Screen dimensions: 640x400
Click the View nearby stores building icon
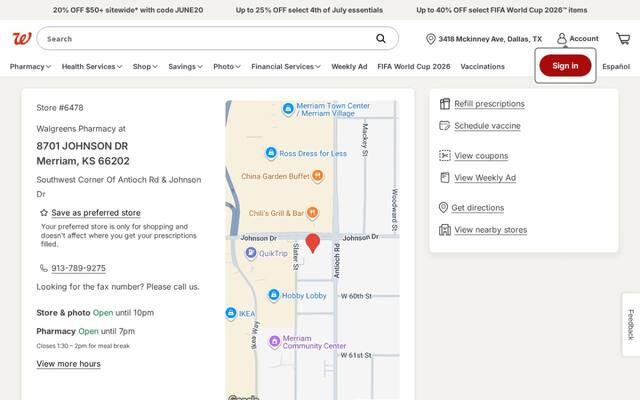(444, 229)
